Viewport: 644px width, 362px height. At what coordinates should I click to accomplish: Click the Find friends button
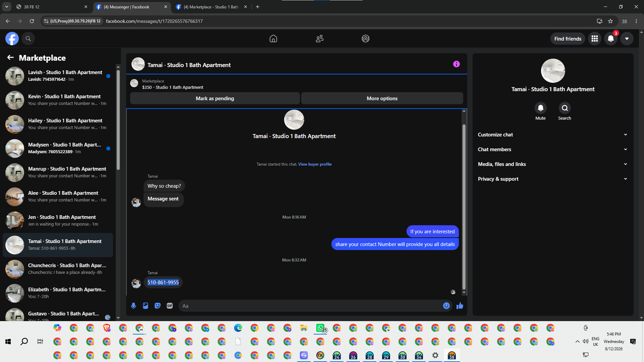568,39
